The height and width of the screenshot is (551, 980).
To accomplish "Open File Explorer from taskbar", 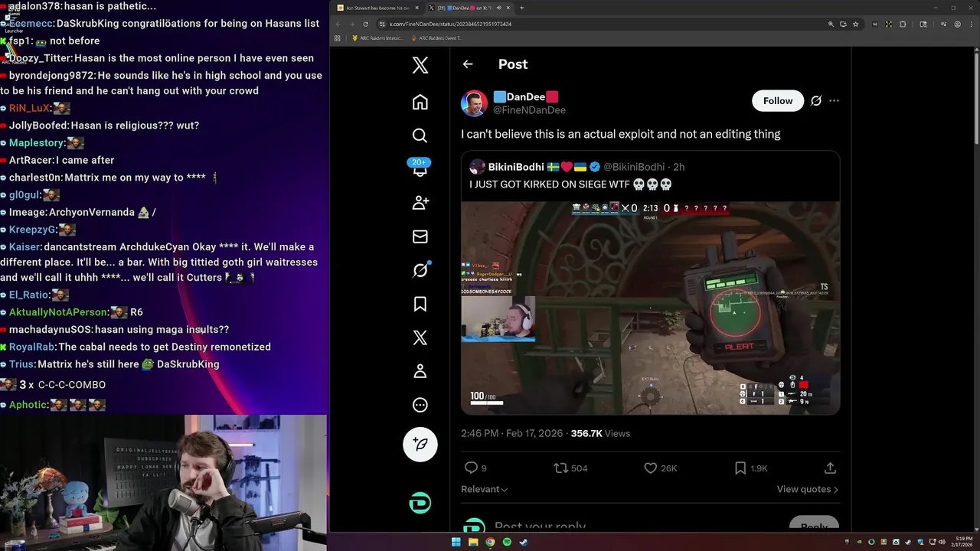I will 473,542.
